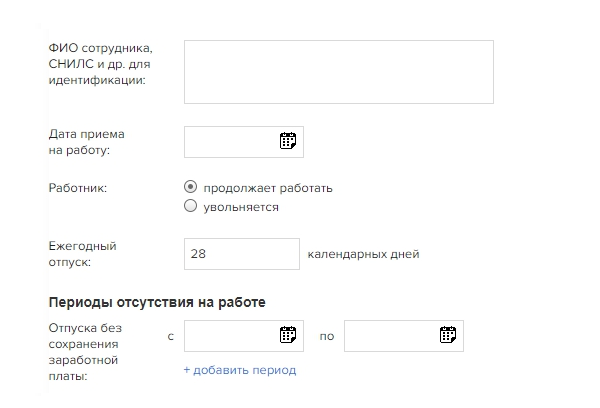Click the "ФИО сотрудника, СНИЛС" field label
The image size is (600, 408).
click(x=99, y=64)
